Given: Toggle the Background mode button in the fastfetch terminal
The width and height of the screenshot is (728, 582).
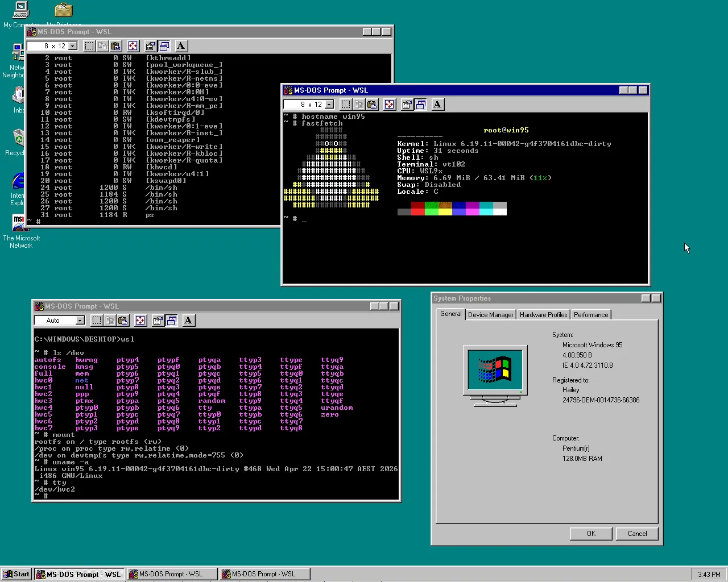Looking at the screenshot, I should pos(420,104).
